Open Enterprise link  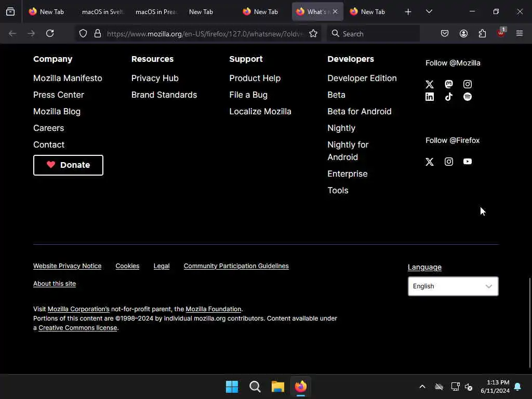[348, 174]
